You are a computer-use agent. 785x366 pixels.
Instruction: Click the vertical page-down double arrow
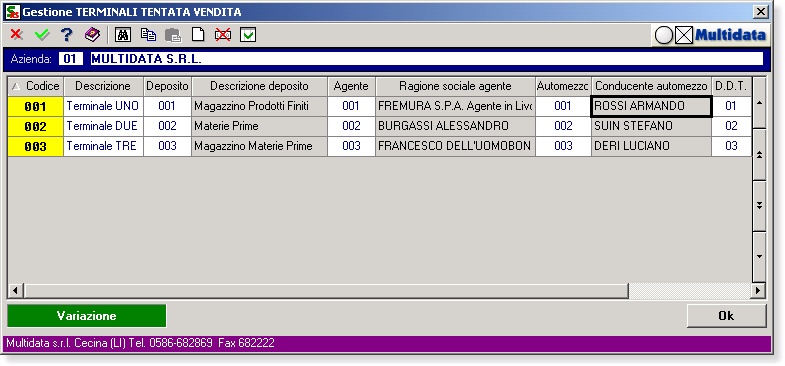(x=759, y=206)
